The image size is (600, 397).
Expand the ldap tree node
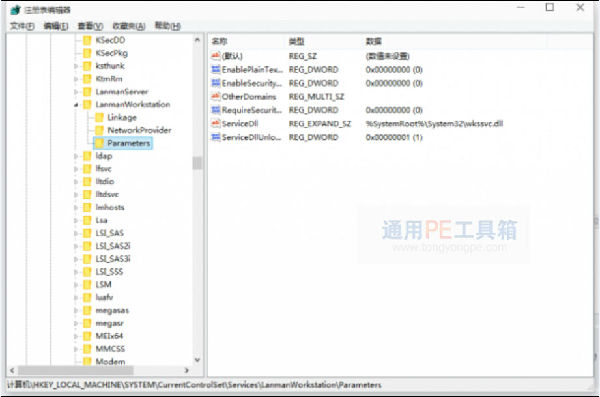tap(76, 156)
